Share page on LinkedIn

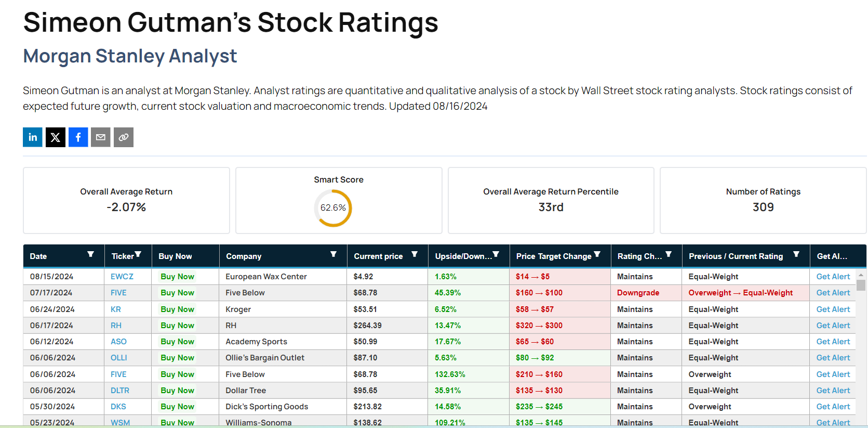pos(33,137)
